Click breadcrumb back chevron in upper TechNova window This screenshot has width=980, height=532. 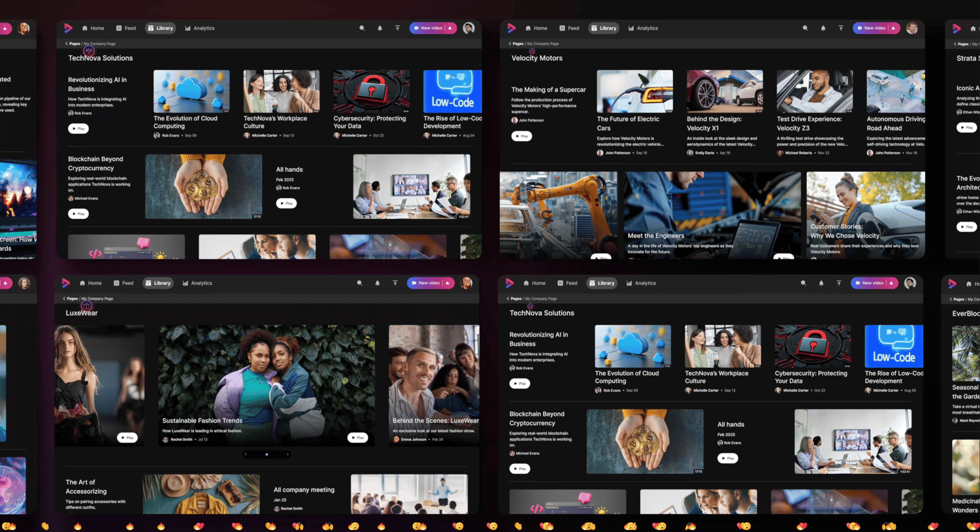tap(67, 44)
